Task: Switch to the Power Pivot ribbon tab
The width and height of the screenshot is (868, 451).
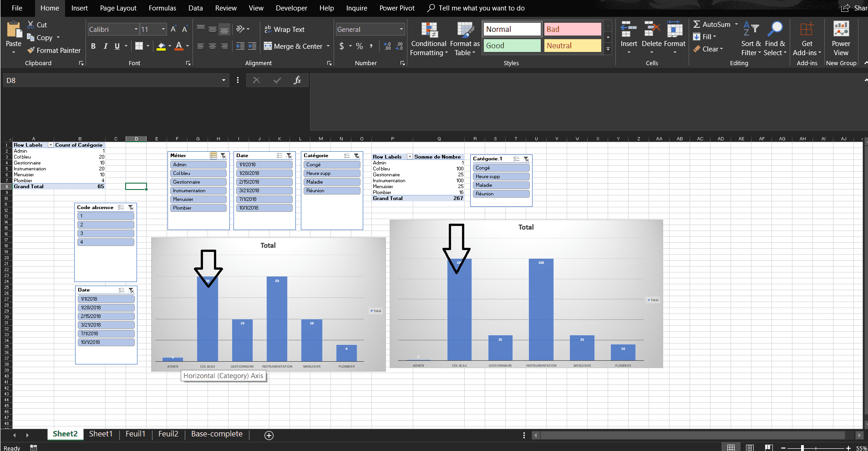Action: coord(397,8)
